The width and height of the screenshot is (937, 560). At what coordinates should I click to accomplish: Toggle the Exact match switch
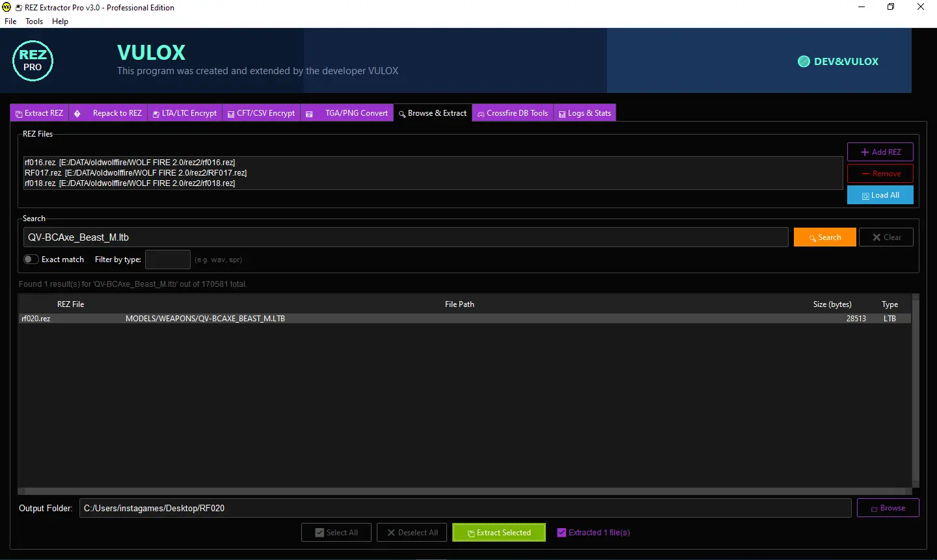coord(31,260)
